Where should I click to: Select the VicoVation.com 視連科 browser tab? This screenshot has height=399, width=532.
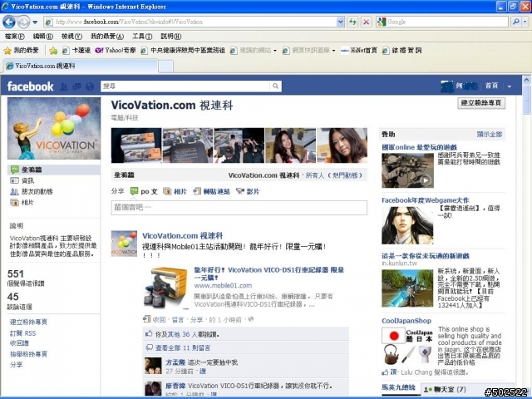pyautogui.click(x=81, y=66)
